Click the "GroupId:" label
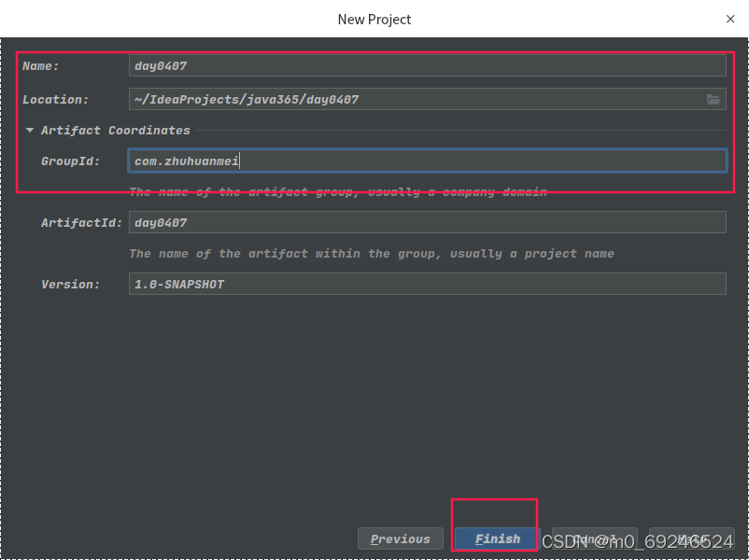The height and width of the screenshot is (560, 749). tap(70, 161)
